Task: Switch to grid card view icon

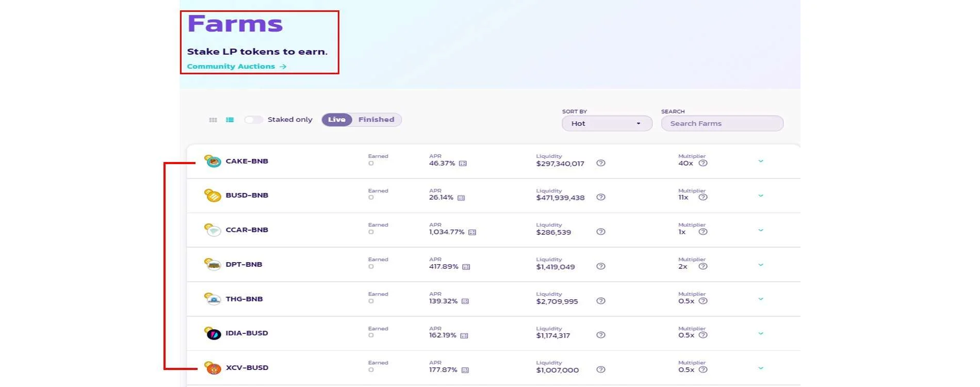Action: (x=213, y=120)
